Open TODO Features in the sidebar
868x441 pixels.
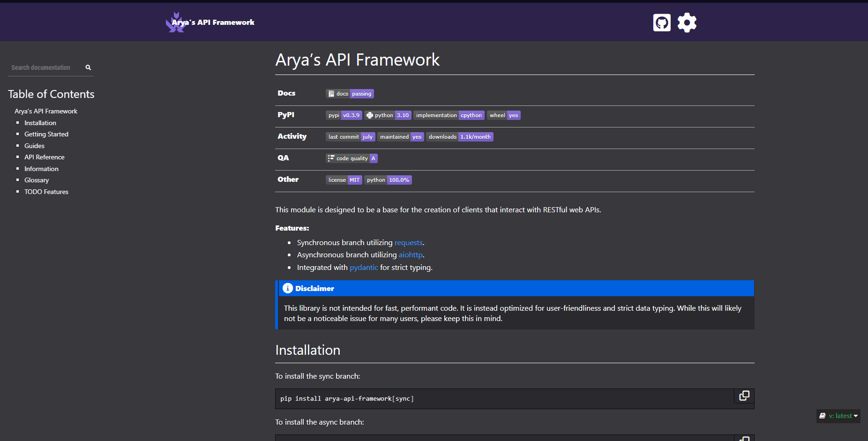point(46,192)
